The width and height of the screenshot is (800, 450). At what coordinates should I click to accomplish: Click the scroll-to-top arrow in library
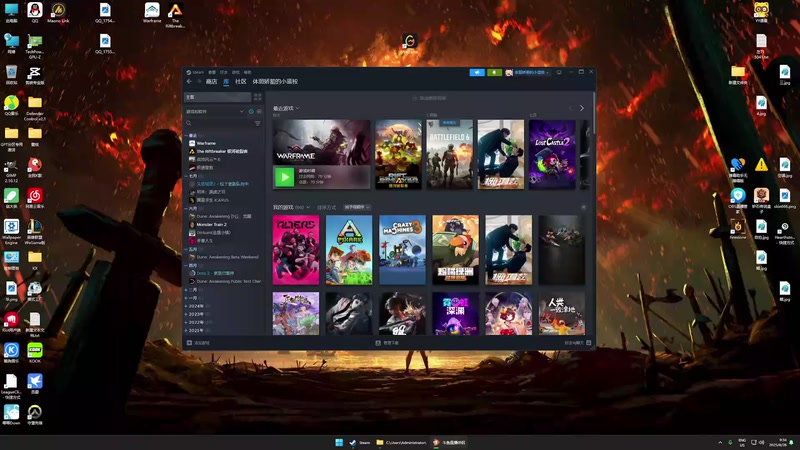click(x=583, y=207)
